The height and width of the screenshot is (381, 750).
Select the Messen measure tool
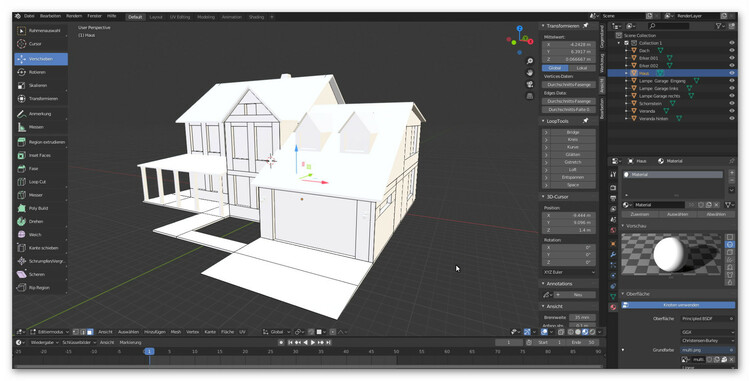pos(41,127)
